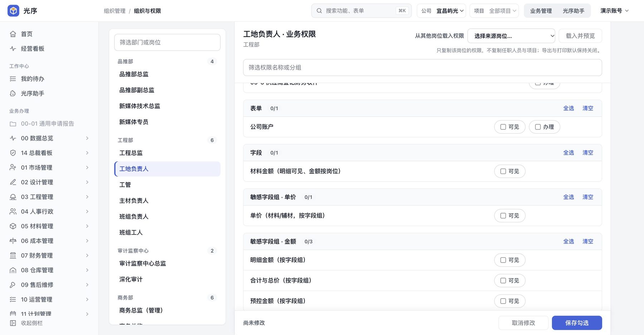Click the 08 仓库管理 warehouse icon
This screenshot has height=335, width=644.
(13, 270)
